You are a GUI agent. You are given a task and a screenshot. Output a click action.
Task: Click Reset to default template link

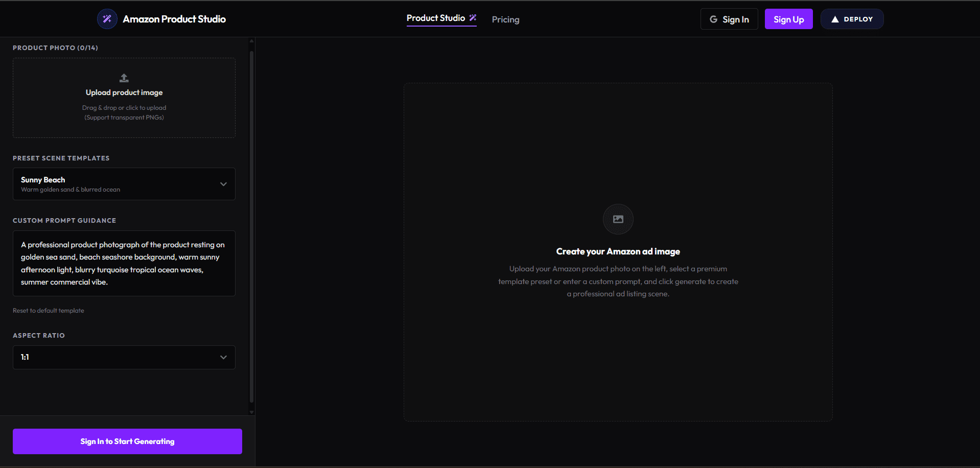[49, 311]
